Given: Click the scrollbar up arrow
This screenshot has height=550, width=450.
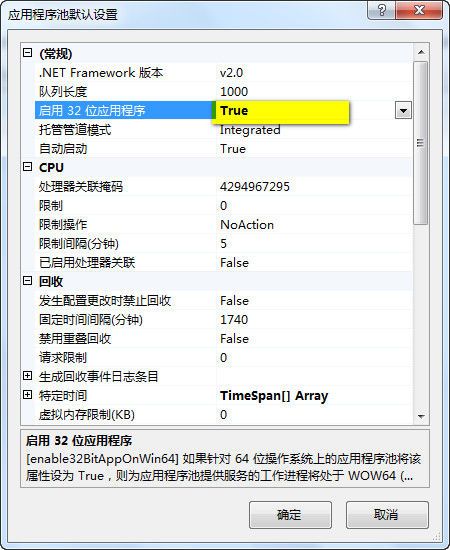Looking at the screenshot, I should click(421, 52).
